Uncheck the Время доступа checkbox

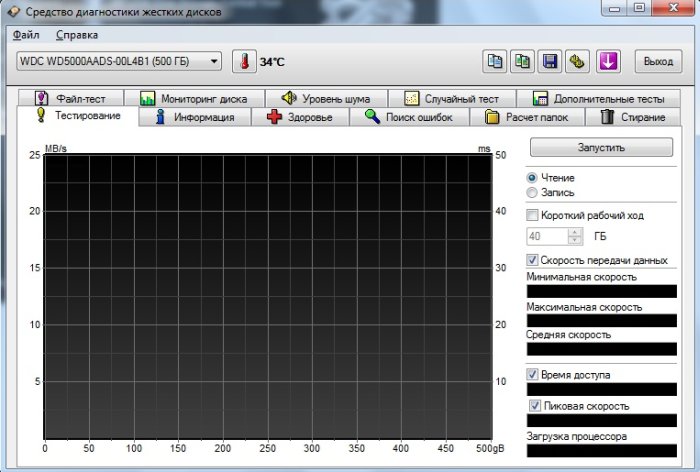click(x=532, y=375)
